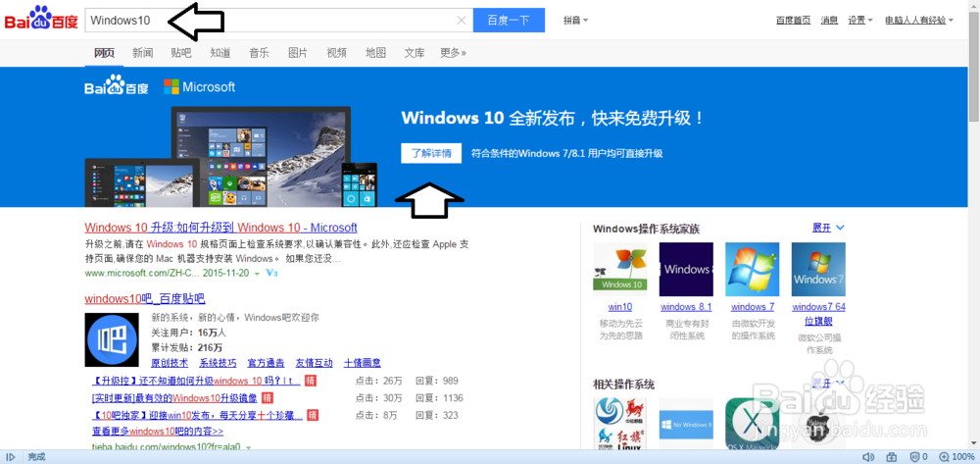Open the OS X Mavericks thumbnail
Image resolution: width=980 pixels, height=464 pixels.
point(753,425)
